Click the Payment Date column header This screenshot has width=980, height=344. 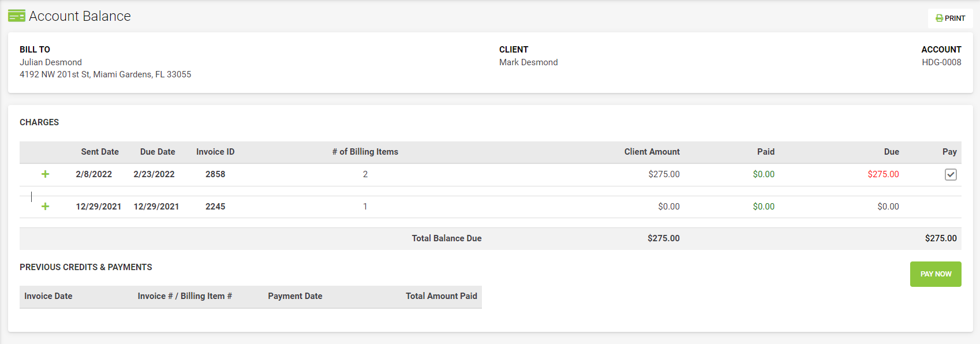coord(295,296)
